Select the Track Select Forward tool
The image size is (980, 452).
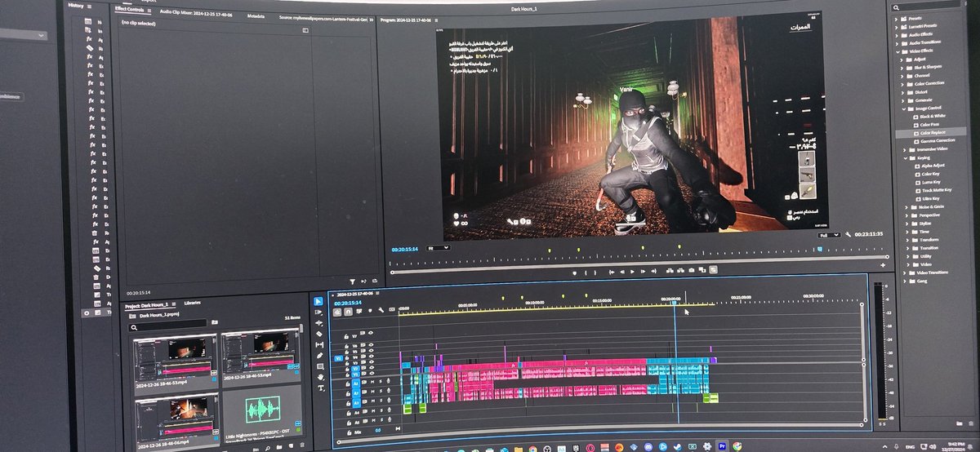(318, 312)
